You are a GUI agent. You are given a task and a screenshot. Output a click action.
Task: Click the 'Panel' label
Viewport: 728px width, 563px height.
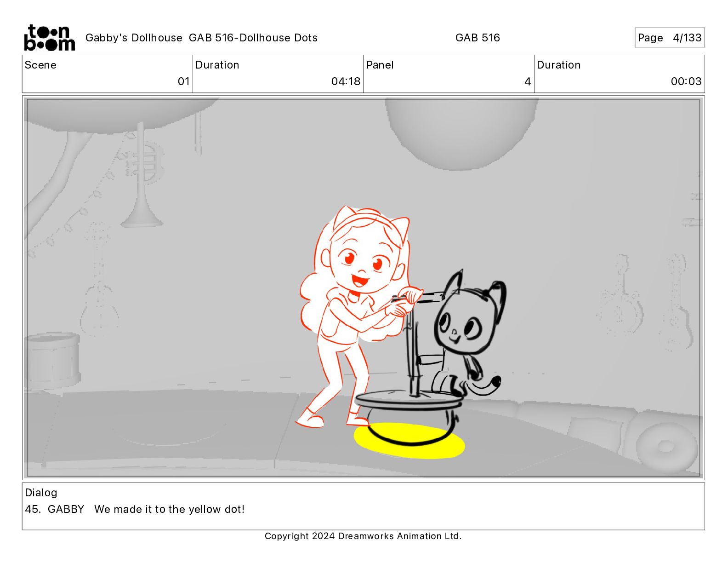380,65
